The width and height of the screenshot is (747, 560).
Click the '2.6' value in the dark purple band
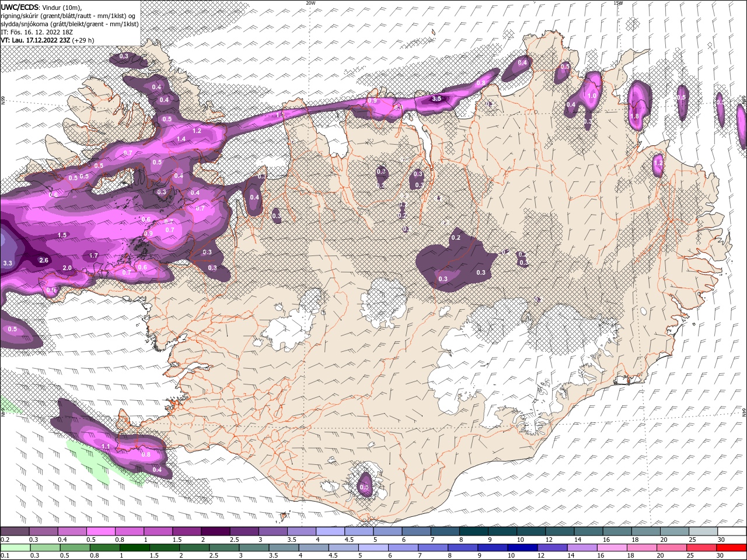(x=44, y=260)
